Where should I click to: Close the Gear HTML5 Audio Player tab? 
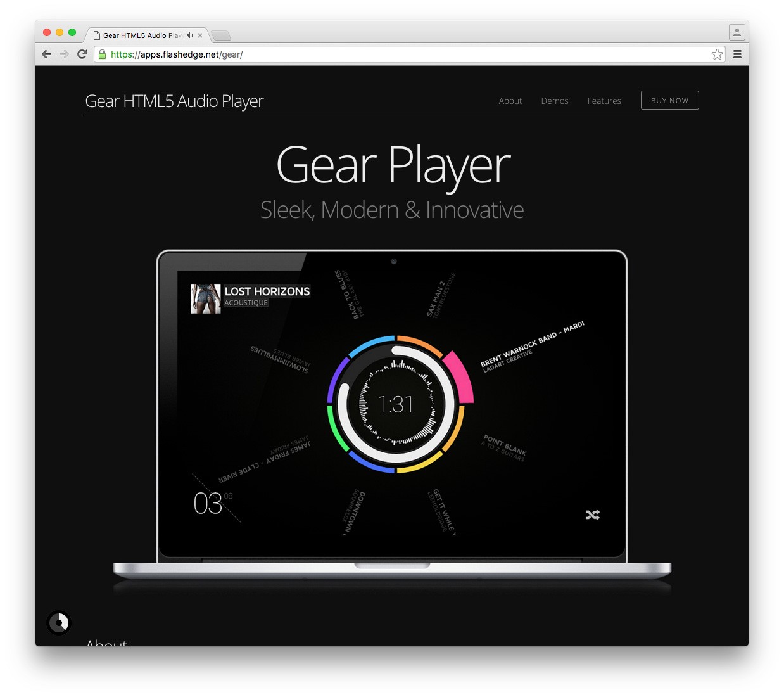(x=200, y=35)
